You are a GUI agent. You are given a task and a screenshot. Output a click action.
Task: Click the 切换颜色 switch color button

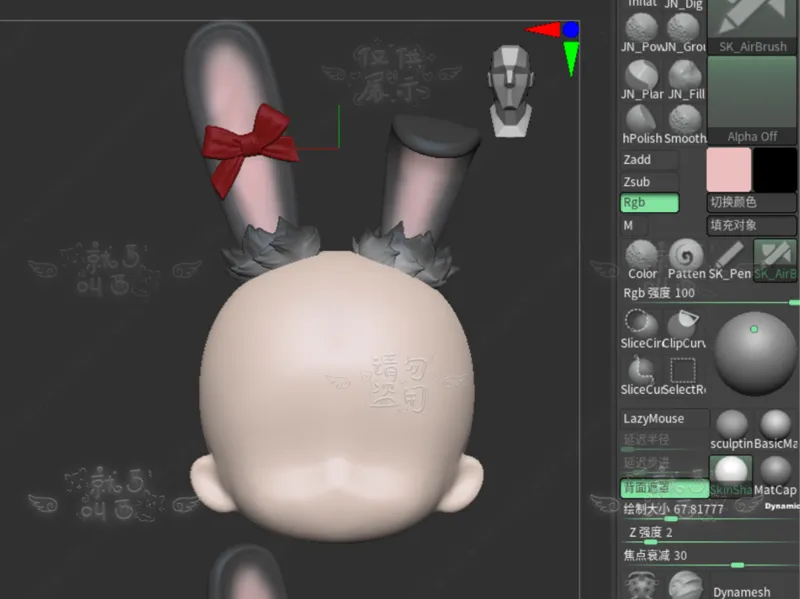[x=752, y=202]
